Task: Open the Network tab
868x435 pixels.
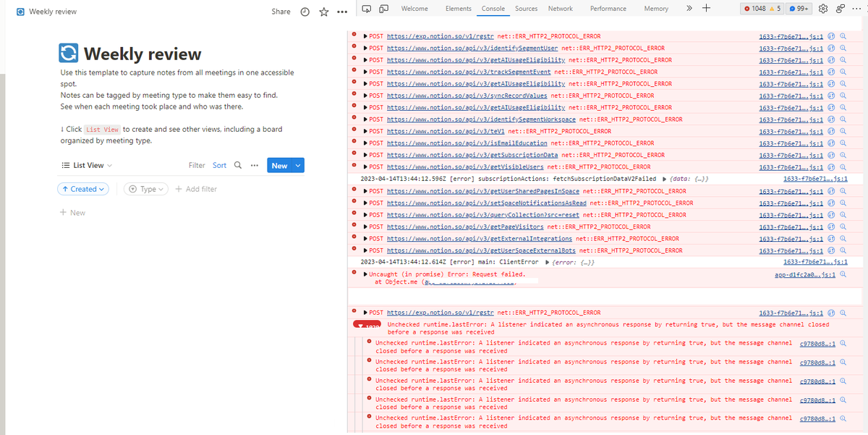Action: coord(561,9)
